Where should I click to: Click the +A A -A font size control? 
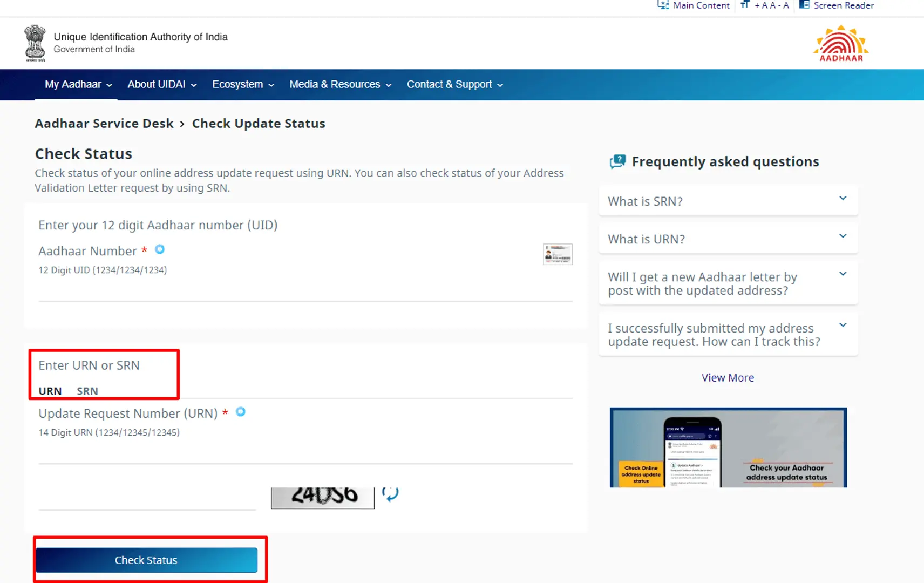coord(771,5)
